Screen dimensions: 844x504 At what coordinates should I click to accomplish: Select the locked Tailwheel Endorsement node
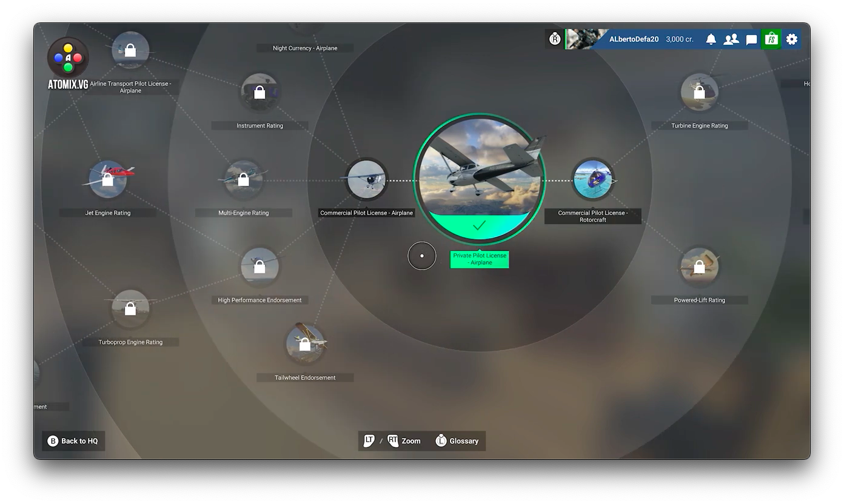point(305,344)
